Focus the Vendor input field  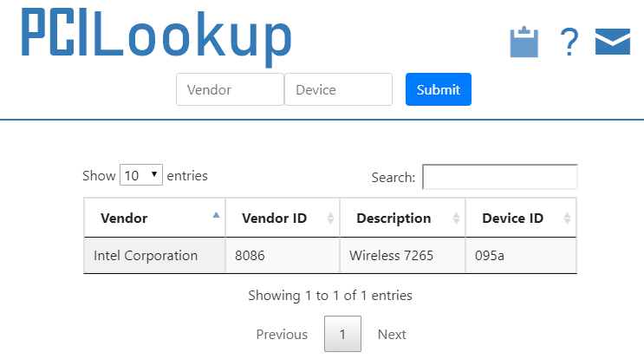coord(230,89)
